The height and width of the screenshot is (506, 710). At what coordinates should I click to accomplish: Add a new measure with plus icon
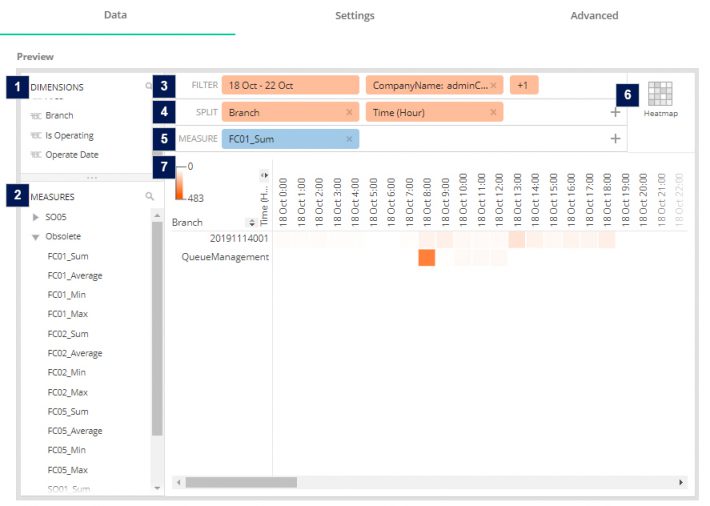(x=615, y=139)
